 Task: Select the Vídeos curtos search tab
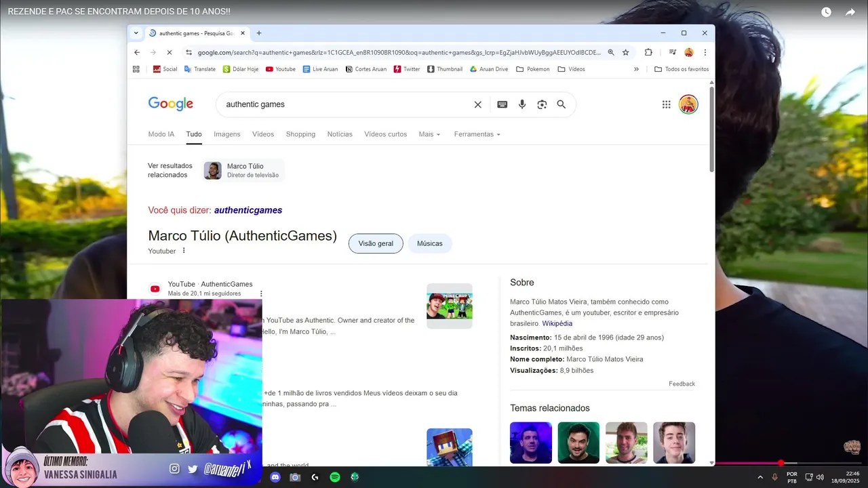[x=386, y=134]
